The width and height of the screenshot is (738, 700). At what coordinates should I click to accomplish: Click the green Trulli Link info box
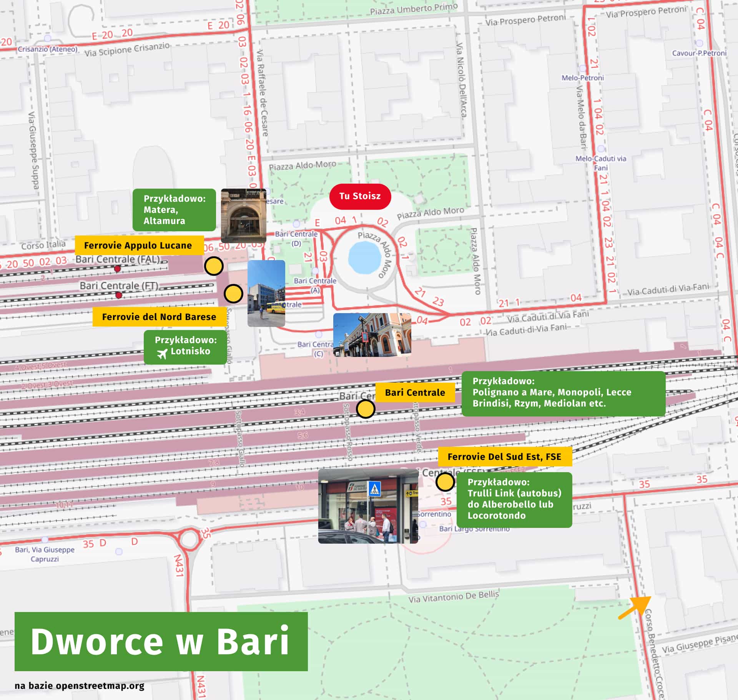(515, 500)
